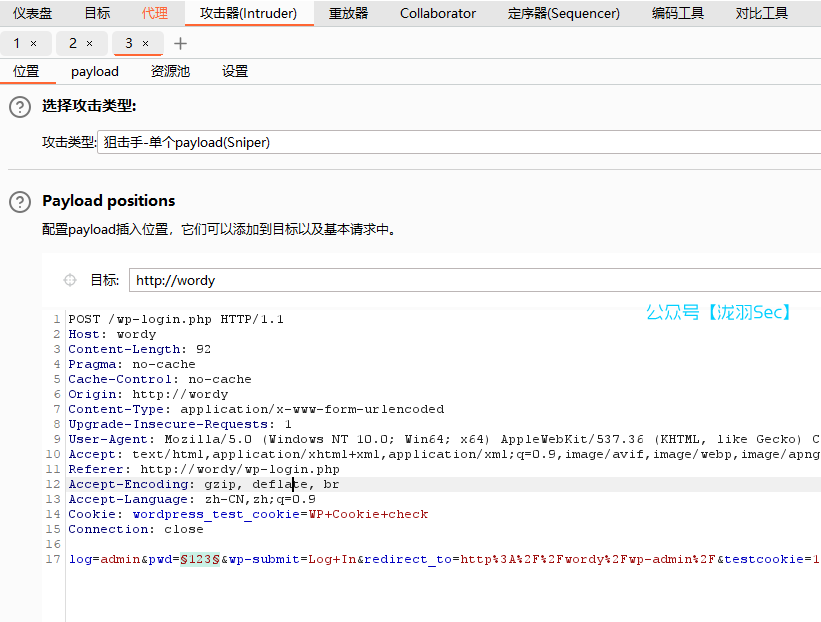Viewport: 821px width, 622px height.
Task: Open the 代理 tab
Action: [154, 13]
